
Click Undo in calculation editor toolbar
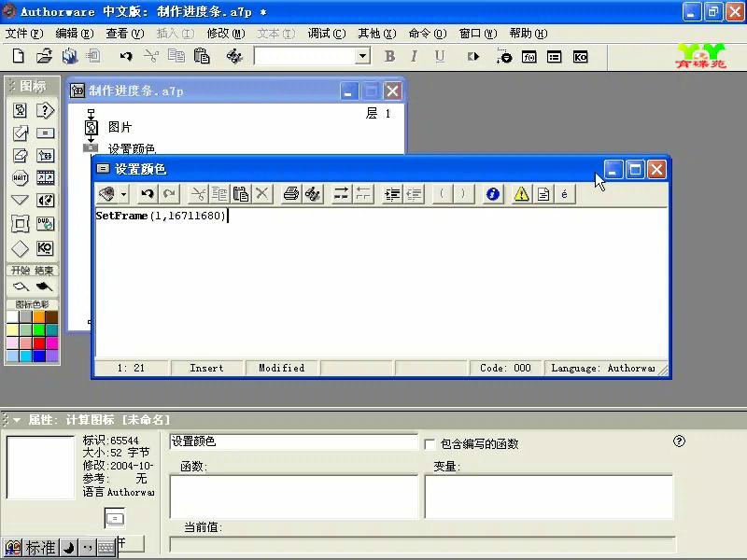click(x=148, y=194)
